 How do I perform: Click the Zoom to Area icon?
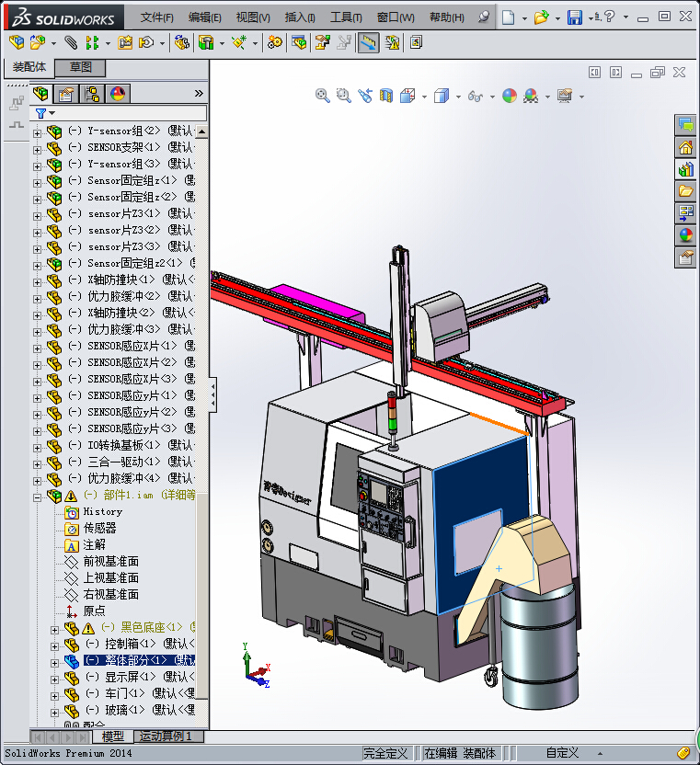pos(344,96)
